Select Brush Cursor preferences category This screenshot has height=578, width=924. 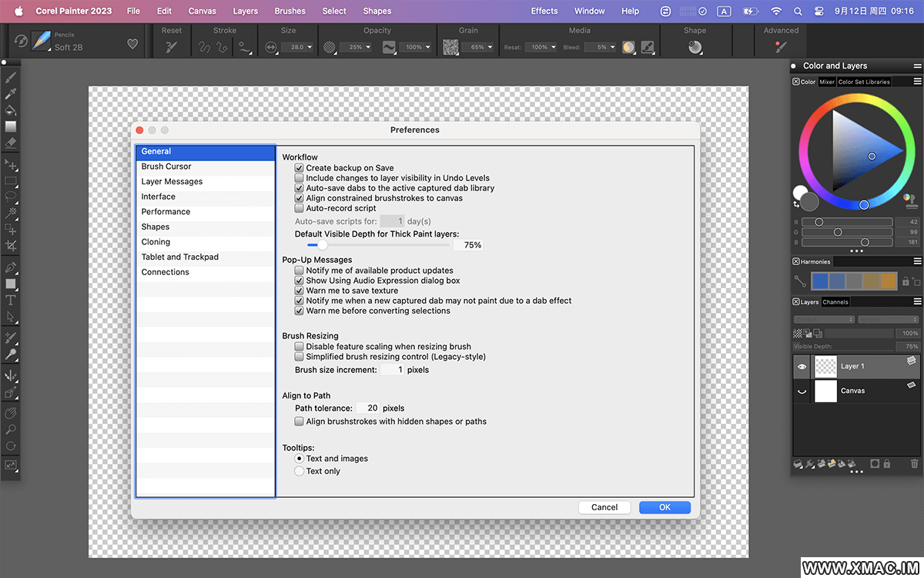coord(206,166)
